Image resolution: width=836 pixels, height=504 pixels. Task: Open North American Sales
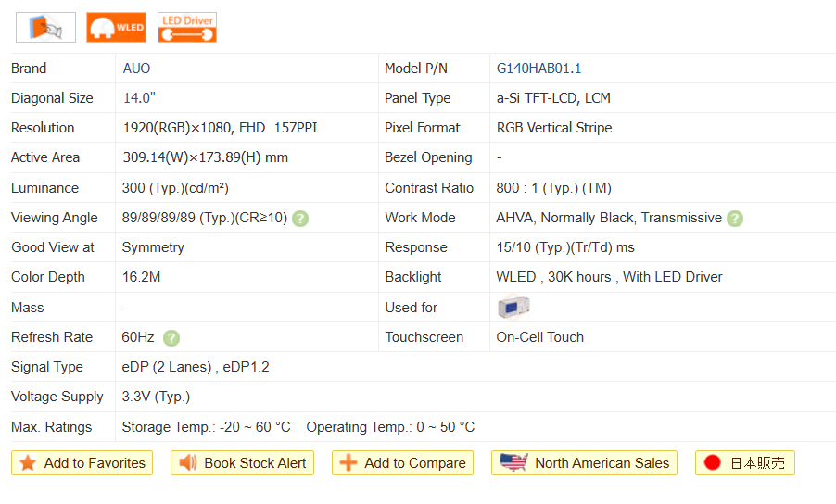coord(584,463)
